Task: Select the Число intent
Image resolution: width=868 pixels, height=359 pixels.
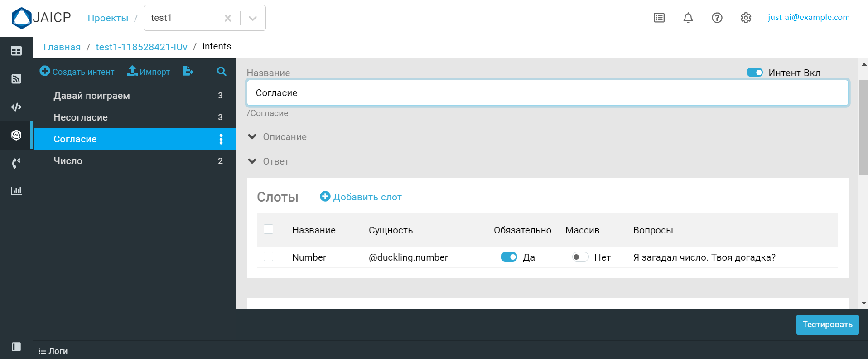Action: click(x=135, y=161)
